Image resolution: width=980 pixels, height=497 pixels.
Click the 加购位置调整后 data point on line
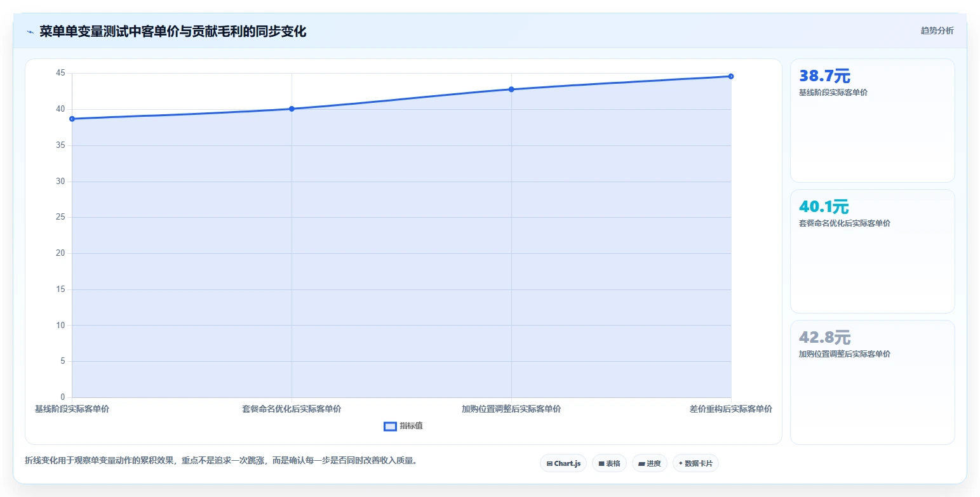(x=511, y=89)
